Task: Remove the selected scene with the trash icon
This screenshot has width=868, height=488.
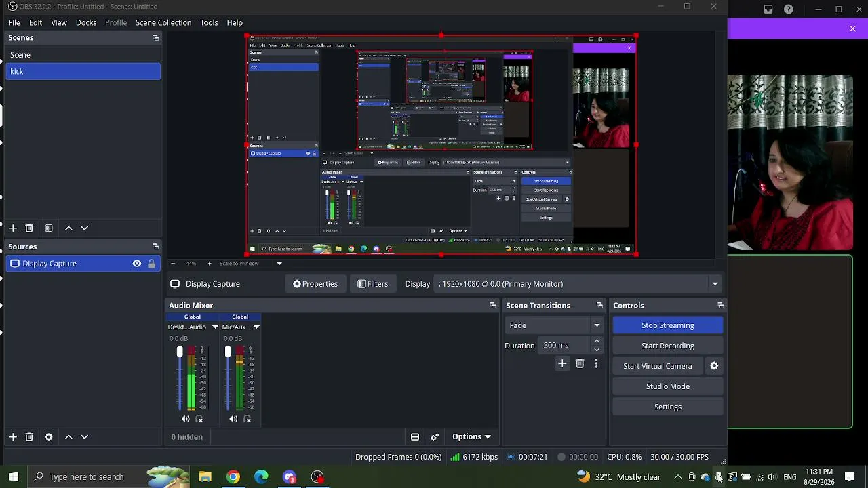Action: coord(29,228)
